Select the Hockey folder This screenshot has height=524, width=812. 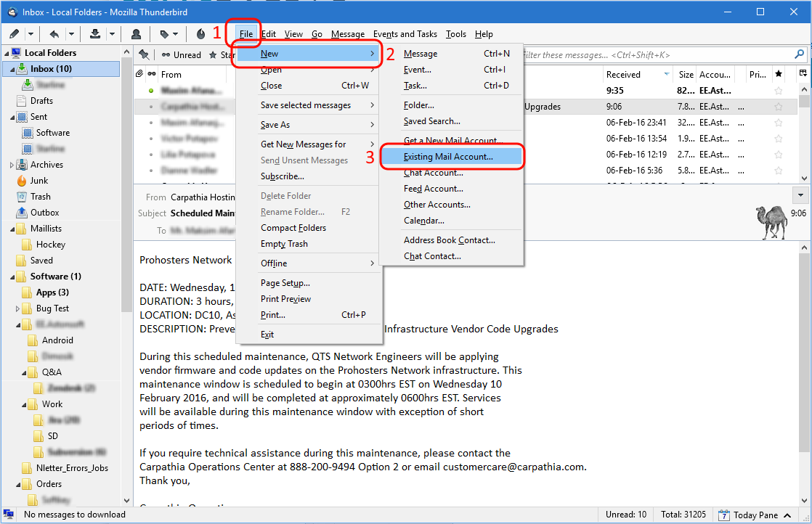point(50,245)
